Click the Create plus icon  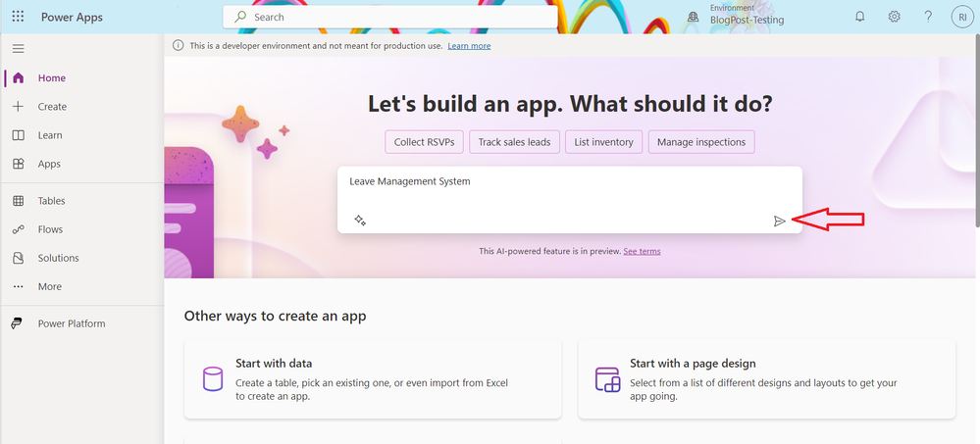click(18, 107)
